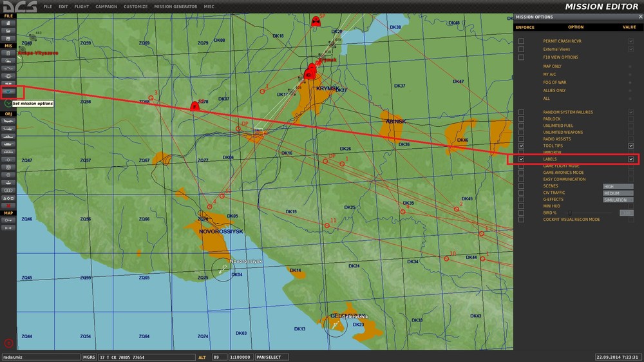Image resolution: width=644 pixels, height=362 pixels.
Task: Select the red unit icon west of Krymsk
Action: [194, 106]
